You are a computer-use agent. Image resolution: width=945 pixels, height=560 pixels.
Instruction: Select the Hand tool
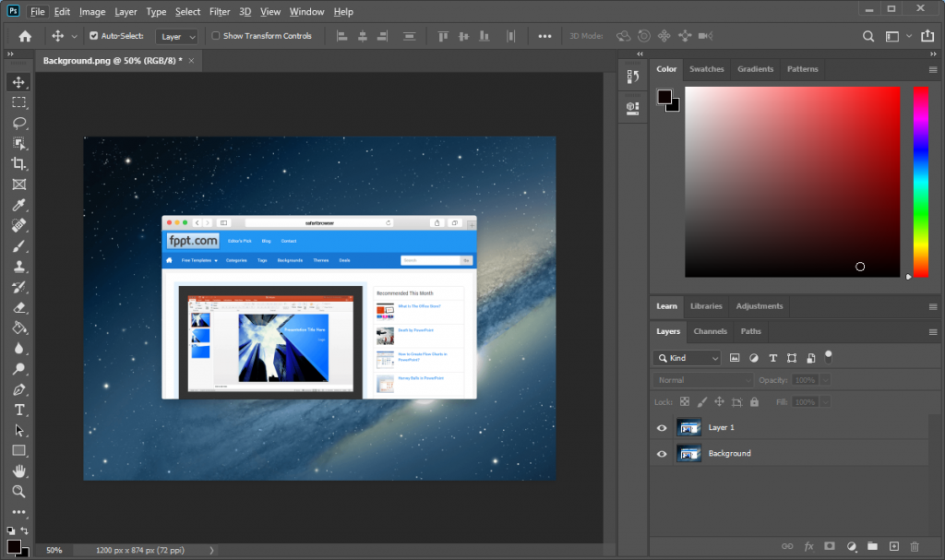[x=18, y=471]
